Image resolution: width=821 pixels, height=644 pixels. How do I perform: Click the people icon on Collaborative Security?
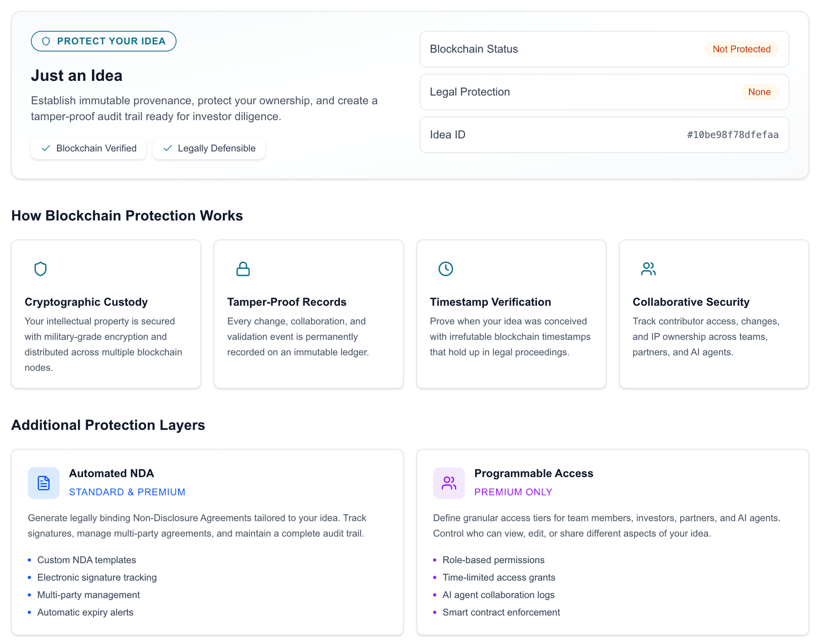(x=648, y=269)
